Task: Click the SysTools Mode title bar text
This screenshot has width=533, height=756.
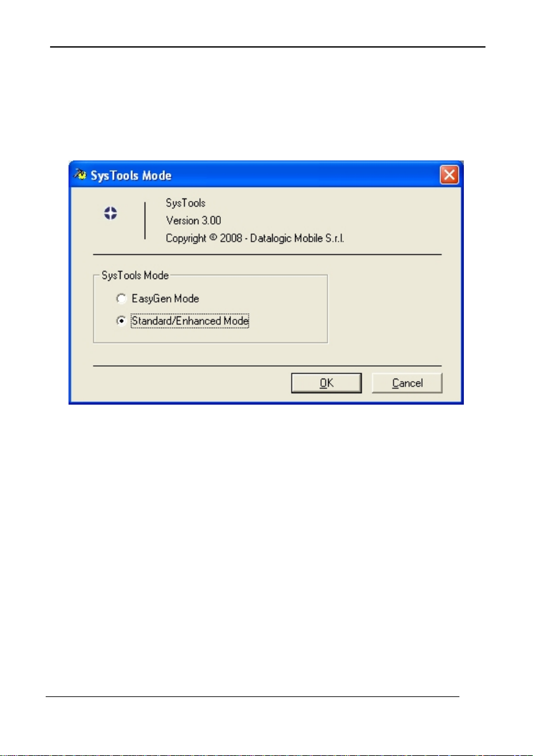Action: click(131, 176)
